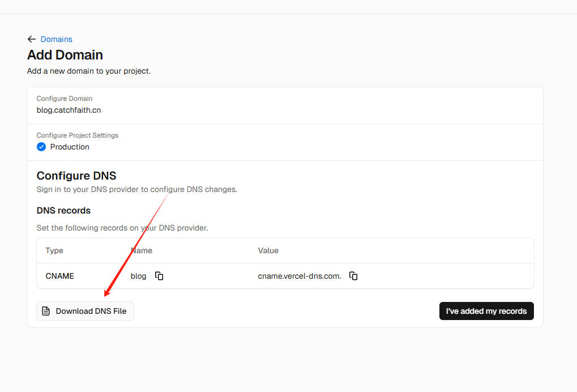Open the Domains breadcrumb link
The image size is (577, 392).
[57, 39]
